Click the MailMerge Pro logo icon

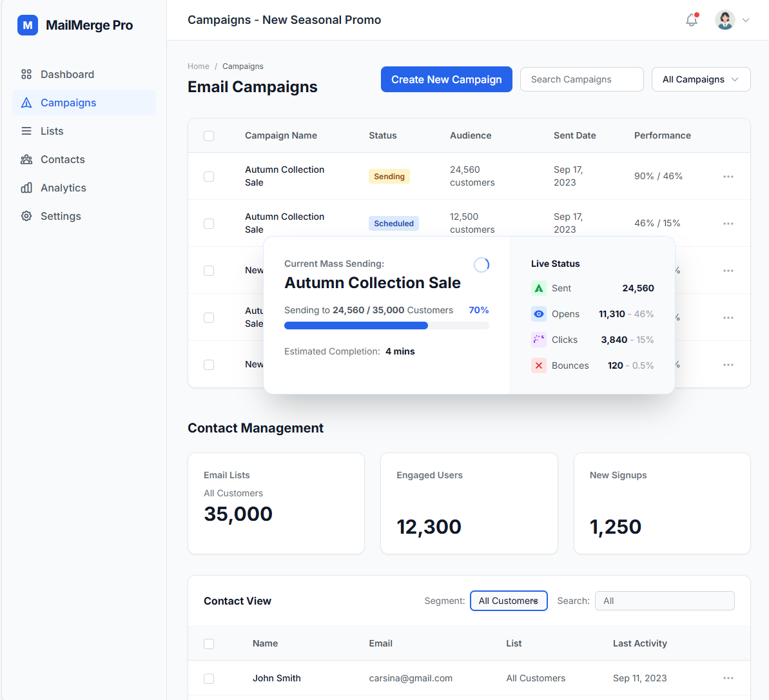(27, 25)
